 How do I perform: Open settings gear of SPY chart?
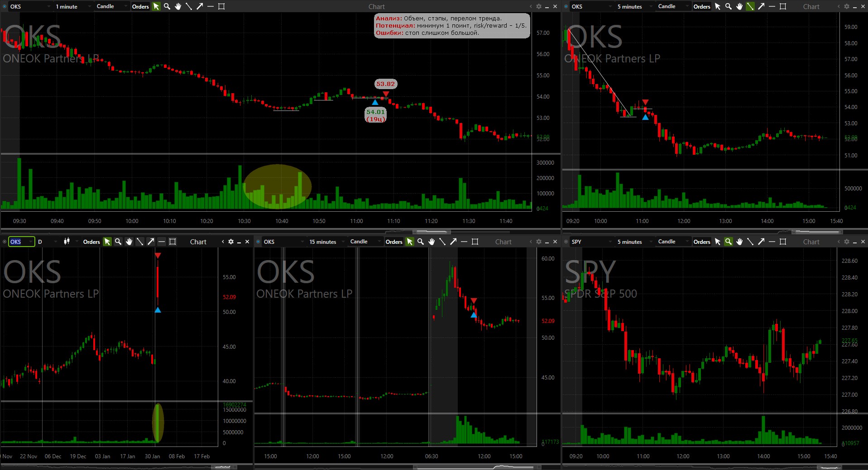click(847, 242)
